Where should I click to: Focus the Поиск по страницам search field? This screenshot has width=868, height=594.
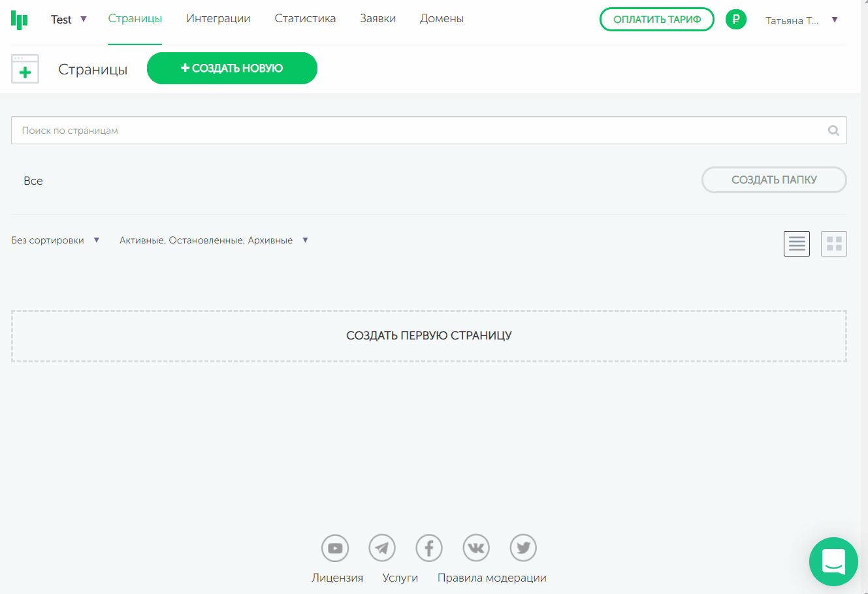coord(418,131)
